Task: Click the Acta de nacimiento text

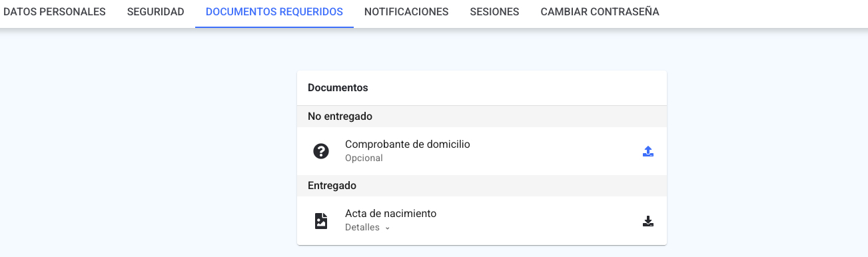Action: click(x=390, y=214)
